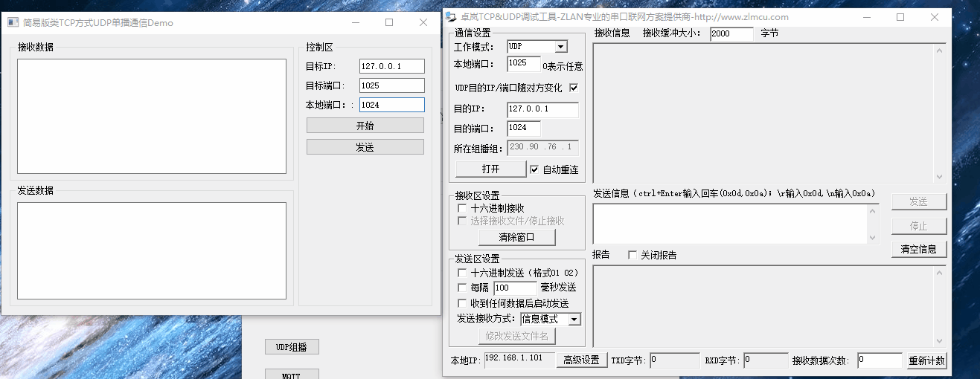Image resolution: width=980 pixels, height=379 pixels.
Task: Click the 本地端口 1025 field in ZLAN tool
Action: tap(524, 64)
